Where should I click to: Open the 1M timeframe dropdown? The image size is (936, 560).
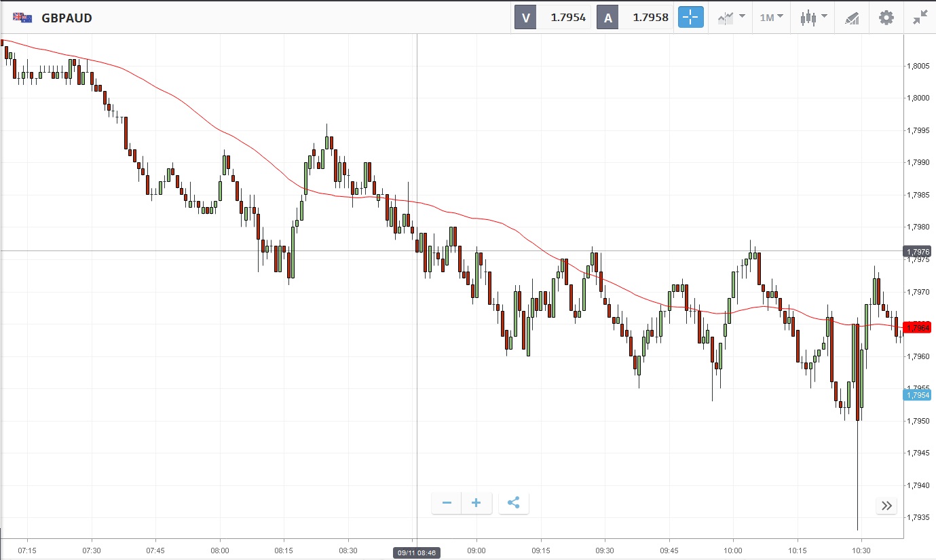click(x=771, y=18)
